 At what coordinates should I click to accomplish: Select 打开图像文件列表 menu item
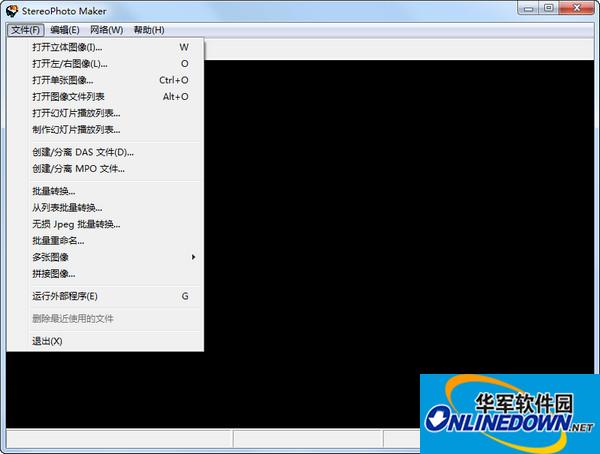pyautogui.click(x=105, y=96)
